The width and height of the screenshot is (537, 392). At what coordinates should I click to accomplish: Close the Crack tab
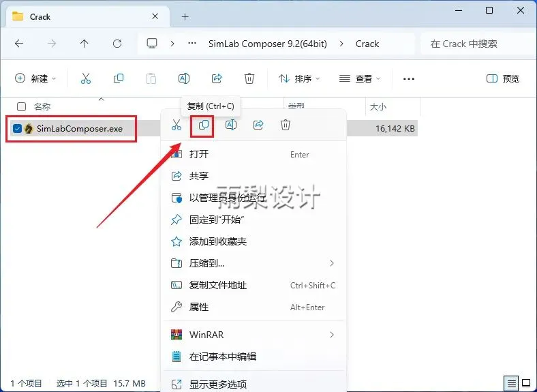155,16
